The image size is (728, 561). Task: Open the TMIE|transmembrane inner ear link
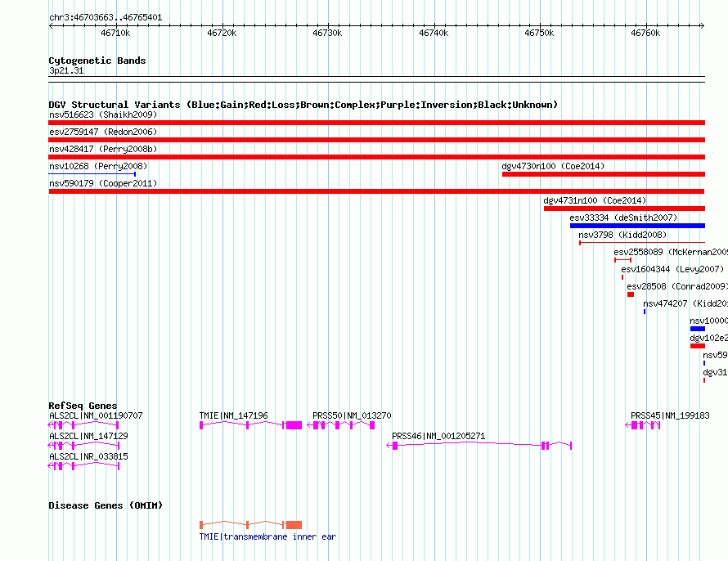[268, 536]
